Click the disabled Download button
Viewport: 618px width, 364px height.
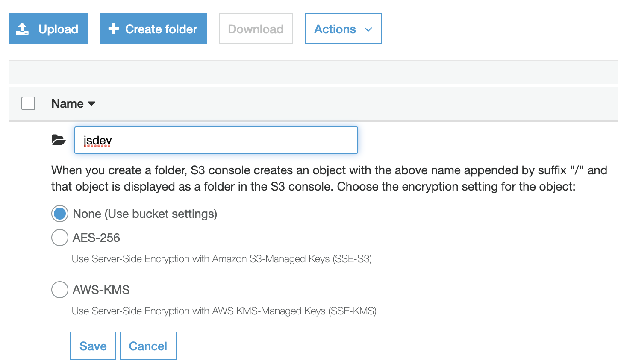256,28
